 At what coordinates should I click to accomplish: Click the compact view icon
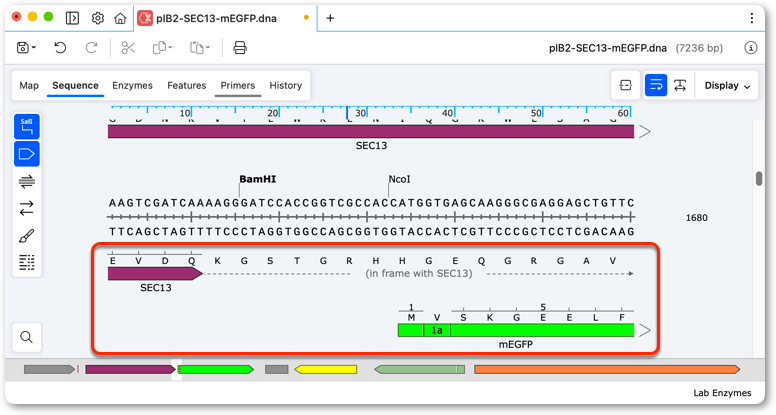(626, 86)
